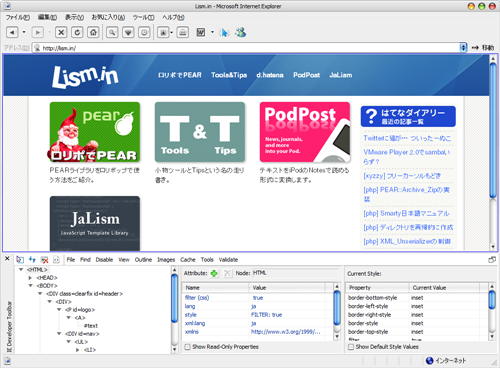Image resolution: width=500 pixels, height=368 pixels.
Task: Click the grey X remove attribute icon
Action: pos(227,273)
